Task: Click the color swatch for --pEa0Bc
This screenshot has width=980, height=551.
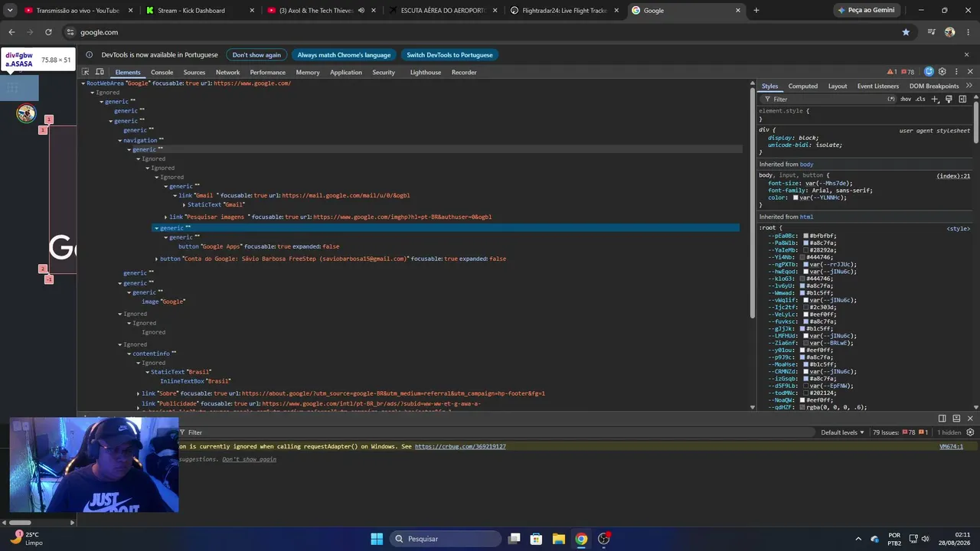Action: coord(805,236)
